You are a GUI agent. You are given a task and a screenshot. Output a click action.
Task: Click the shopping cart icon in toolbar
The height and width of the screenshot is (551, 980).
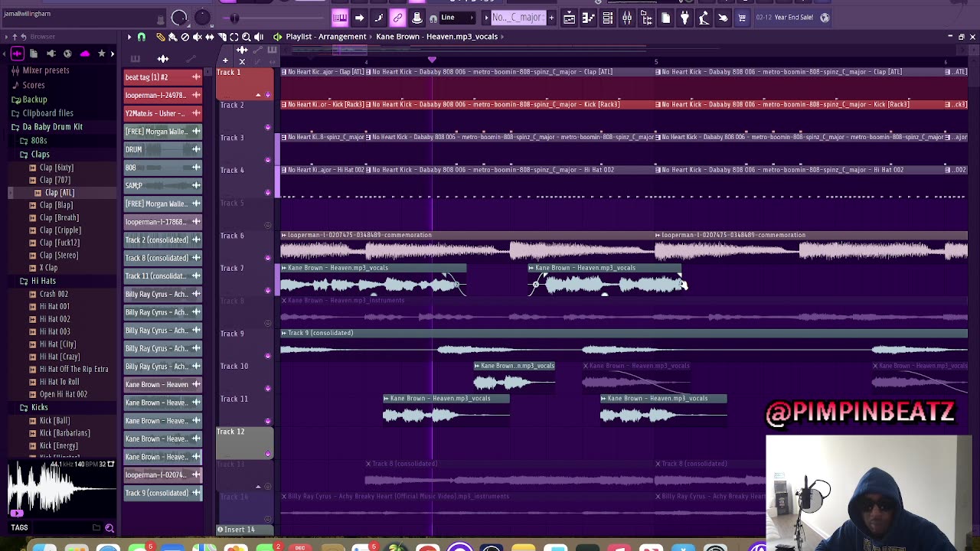click(742, 18)
